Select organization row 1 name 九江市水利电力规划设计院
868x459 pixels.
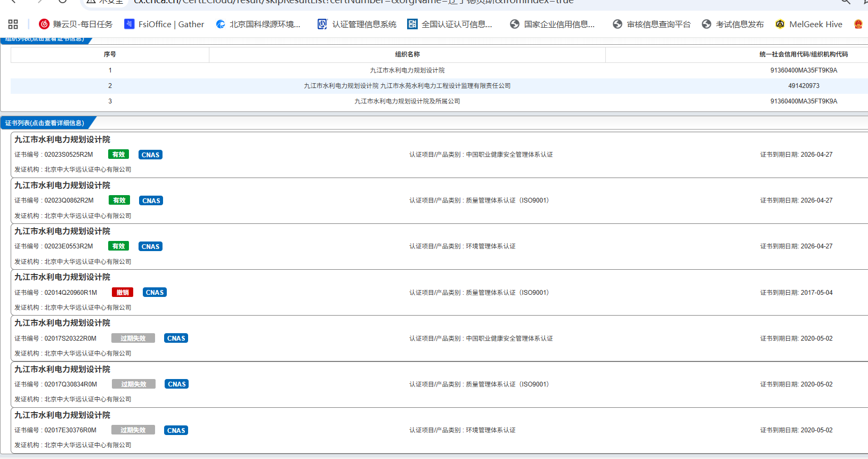408,70
